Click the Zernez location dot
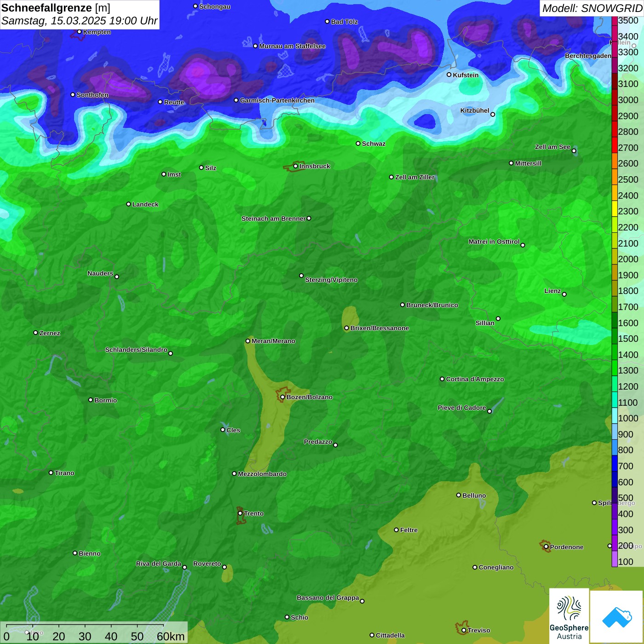Image resolution: width=644 pixels, height=644 pixels. click(x=35, y=333)
